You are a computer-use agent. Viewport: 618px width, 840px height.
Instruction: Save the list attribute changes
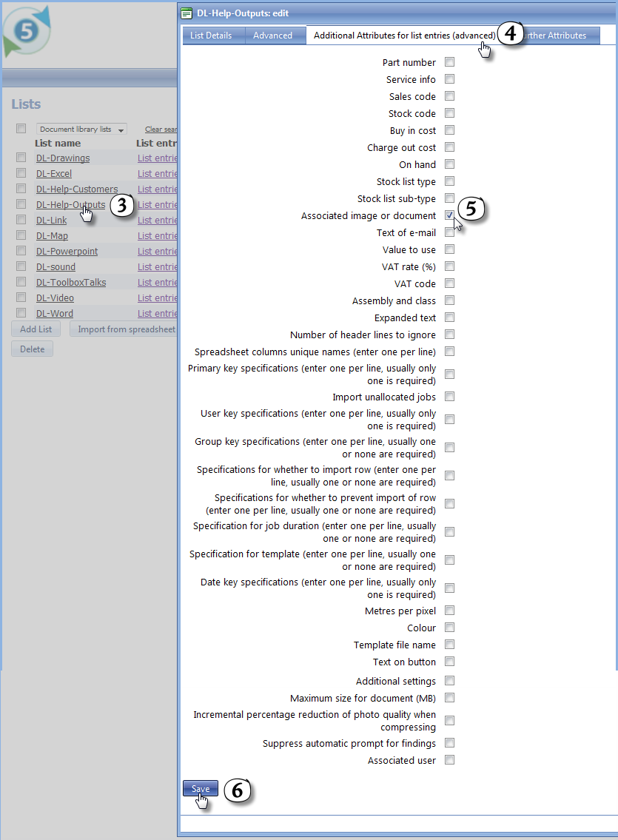201,789
